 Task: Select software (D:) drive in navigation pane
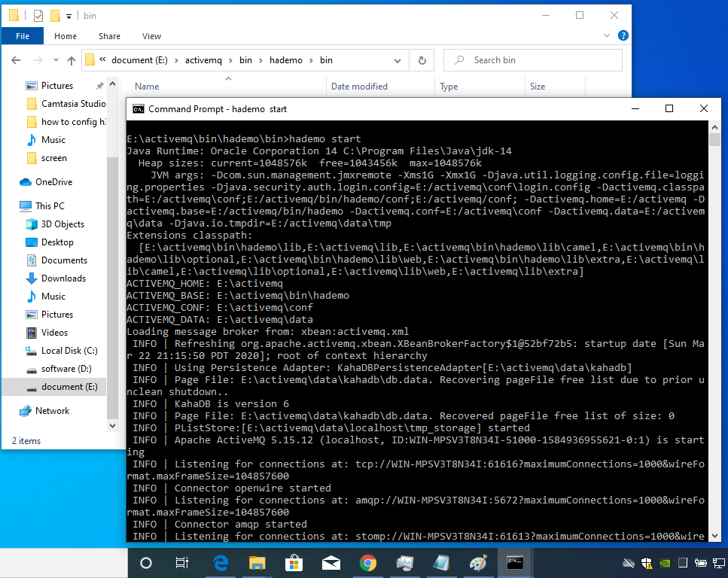click(x=68, y=369)
